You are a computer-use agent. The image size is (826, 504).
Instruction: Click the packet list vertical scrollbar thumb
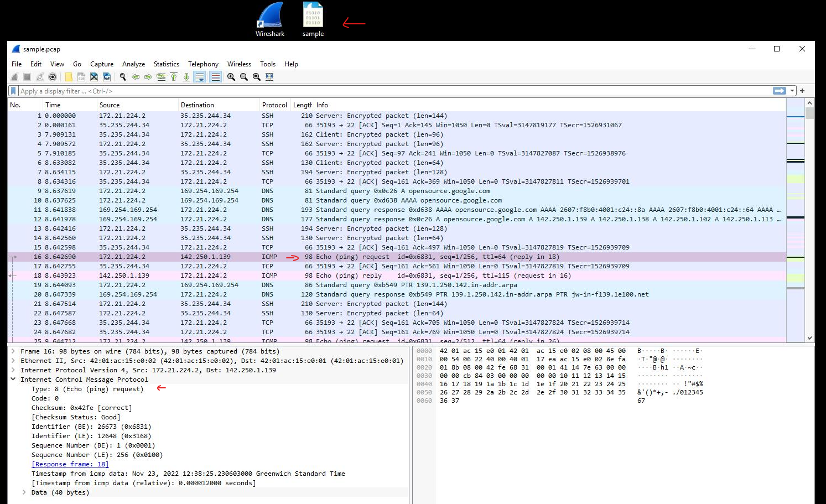pyautogui.click(x=809, y=113)
